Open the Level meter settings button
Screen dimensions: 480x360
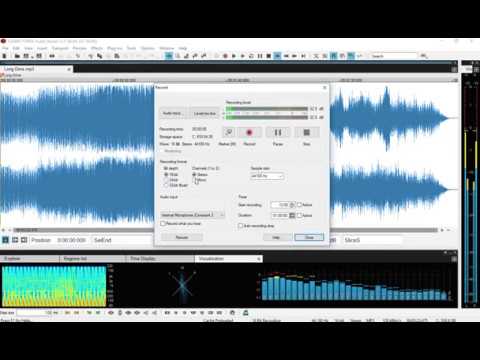[205, 114]
